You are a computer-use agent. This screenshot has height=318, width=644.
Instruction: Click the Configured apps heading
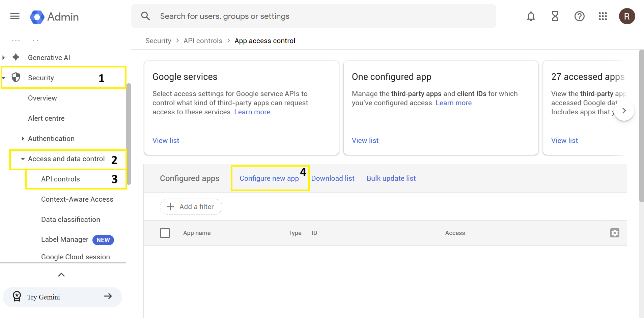[190, 178]
